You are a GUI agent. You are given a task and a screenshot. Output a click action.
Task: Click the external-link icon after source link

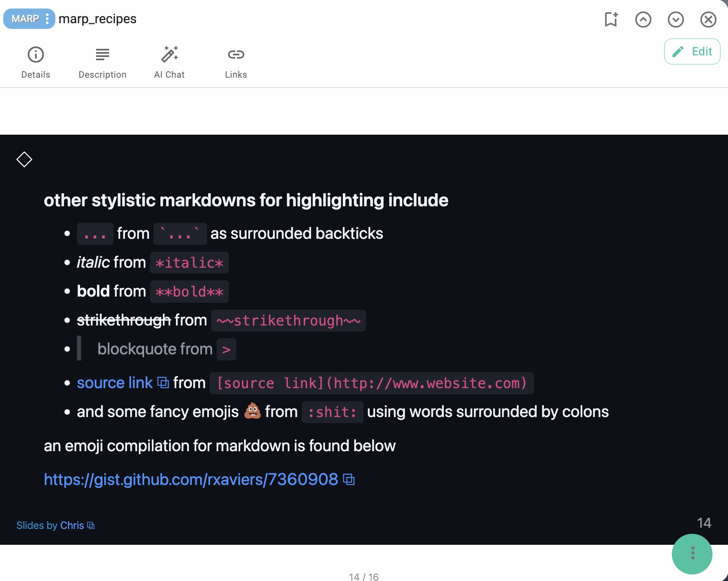163,383
